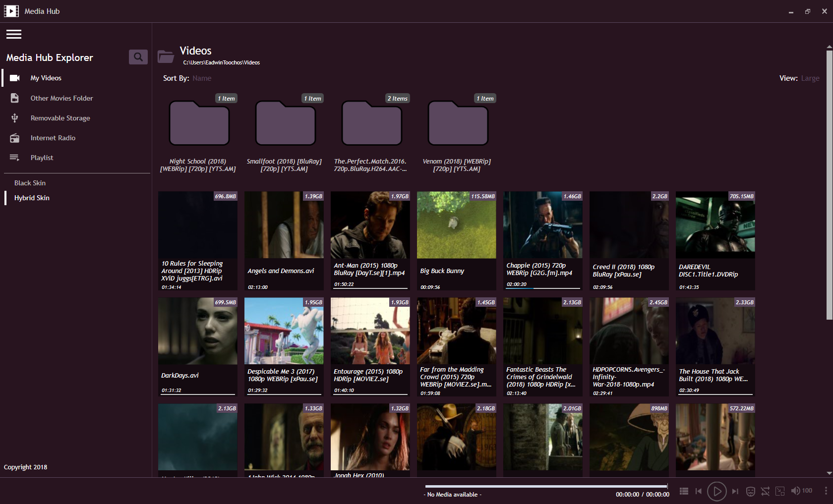Open the three-dot more options menu
Image resolution: width=833 pixels, height=504 pixels.
click(826, 491)
